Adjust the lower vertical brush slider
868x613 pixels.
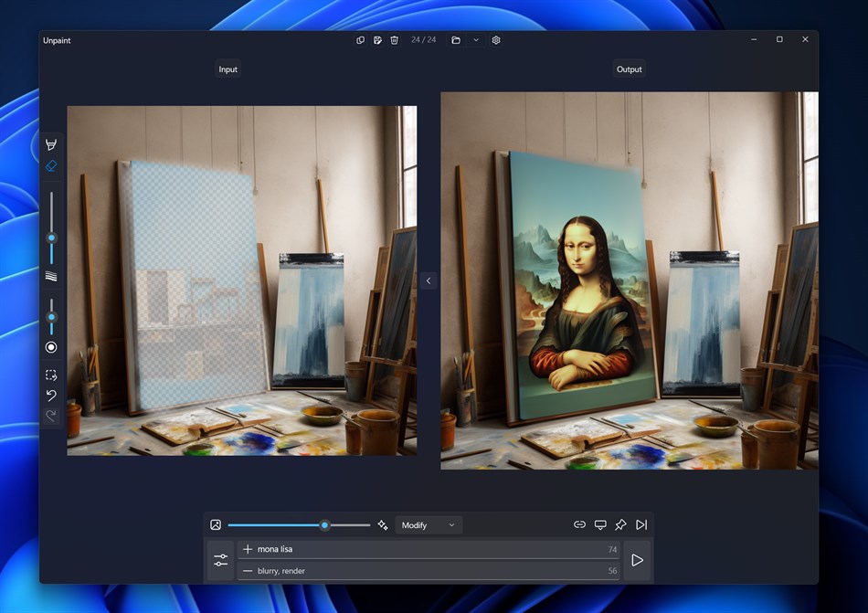coord(51,317)
